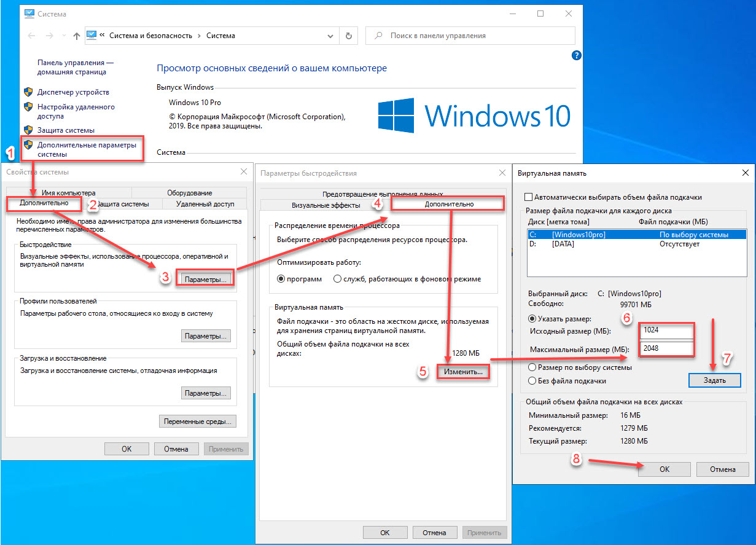The image size is (756, 545).
Task: Open Переменные среды button
Action: pos(198,421)
